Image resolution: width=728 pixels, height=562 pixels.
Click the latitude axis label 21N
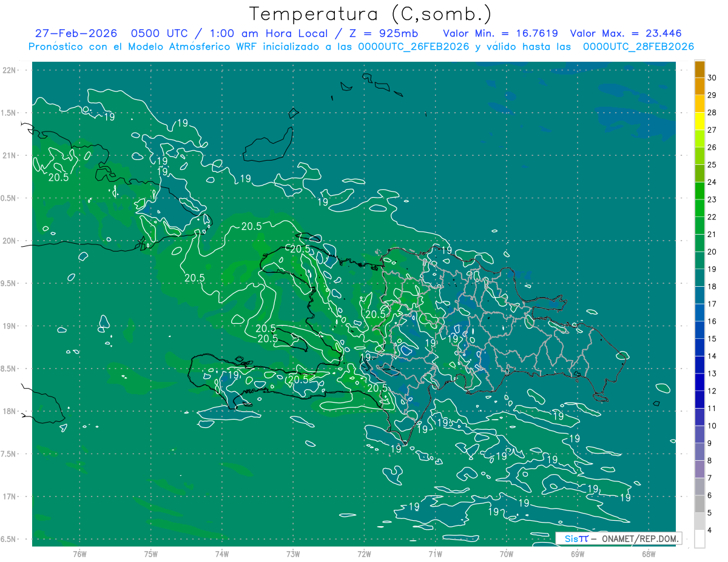tap(10, 156)
